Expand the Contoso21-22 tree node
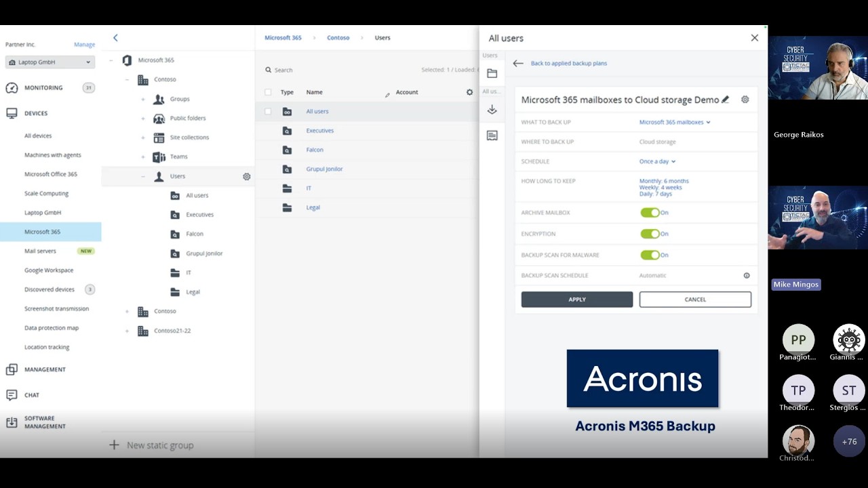 pyautogui.click(x=127, y=331)
